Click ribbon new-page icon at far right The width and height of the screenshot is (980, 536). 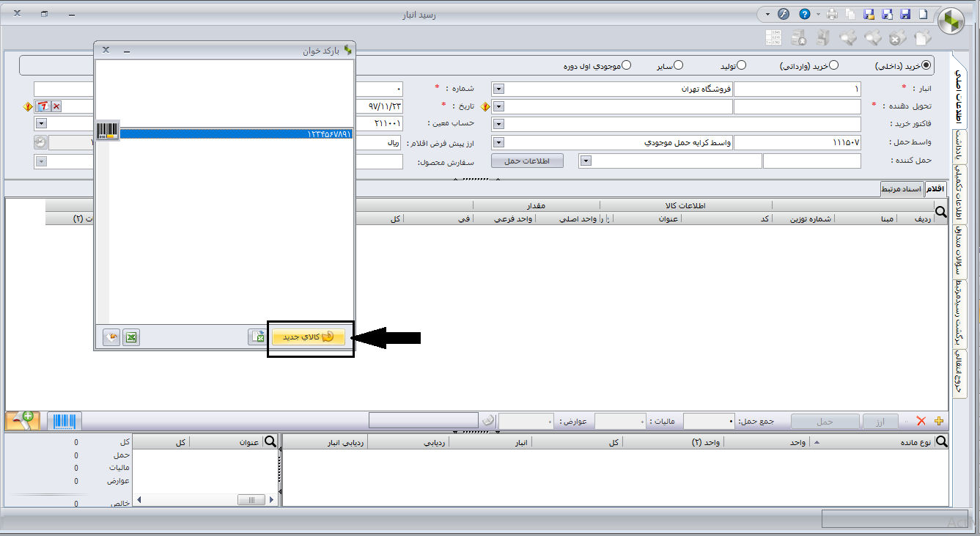tap(922, 37)
